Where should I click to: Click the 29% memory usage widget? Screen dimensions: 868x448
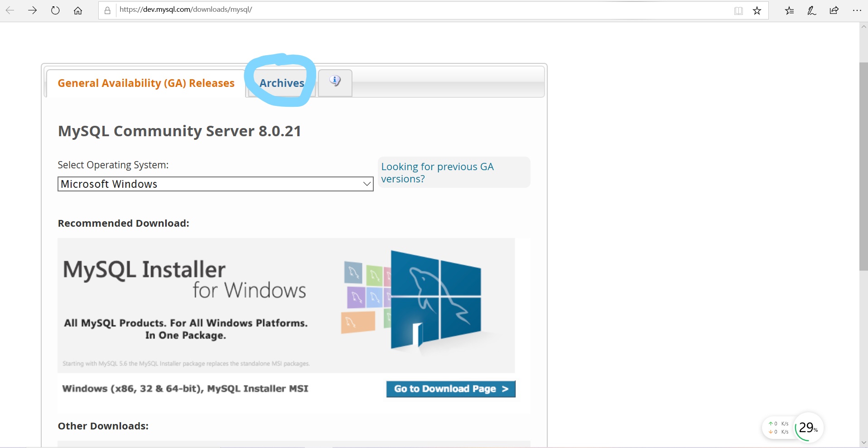click(x=809, y=427)
